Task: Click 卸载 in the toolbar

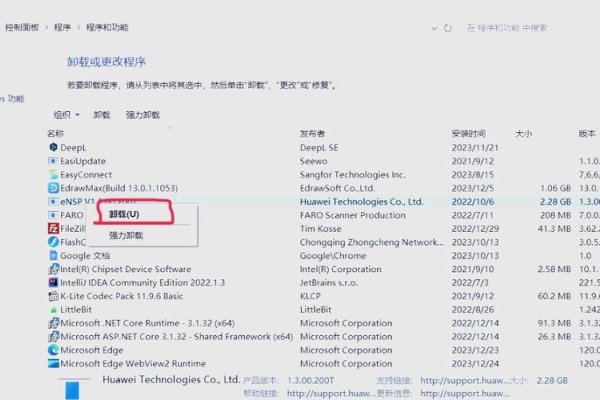Action: 102,115
